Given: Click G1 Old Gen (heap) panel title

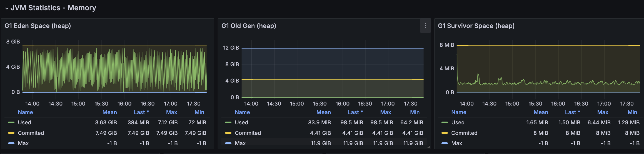Looking at the screenshot, I should (249, 26).
